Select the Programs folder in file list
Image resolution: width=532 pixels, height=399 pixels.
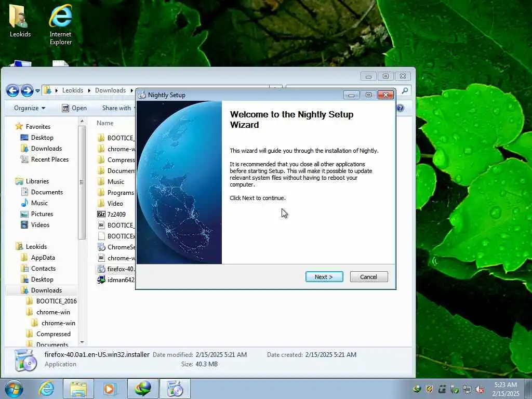[x=116, y=192]
